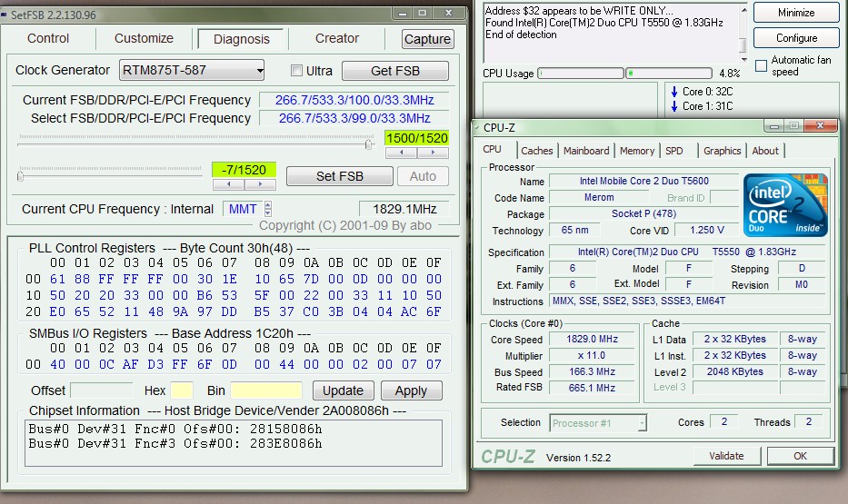848x504 pixels.
Task: Click the Select frequency value 266.7/533.3/99.0/33.3MHz
Action: click(354, 118)
